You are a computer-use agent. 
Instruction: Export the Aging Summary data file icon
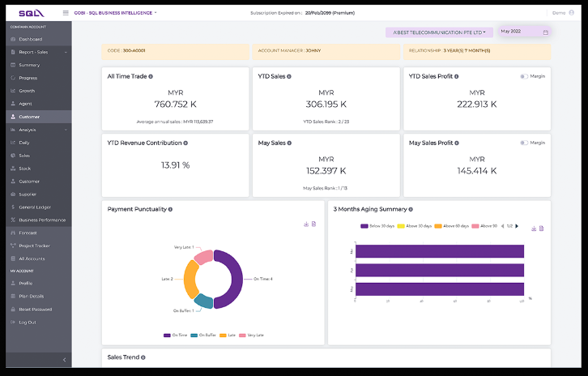click(542, 229)
